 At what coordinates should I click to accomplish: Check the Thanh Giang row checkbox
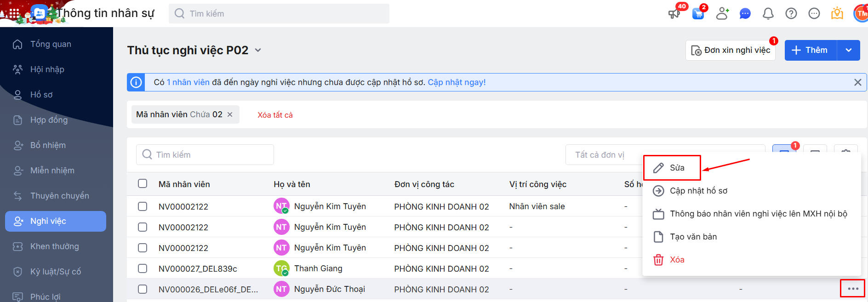coord(143,268)
